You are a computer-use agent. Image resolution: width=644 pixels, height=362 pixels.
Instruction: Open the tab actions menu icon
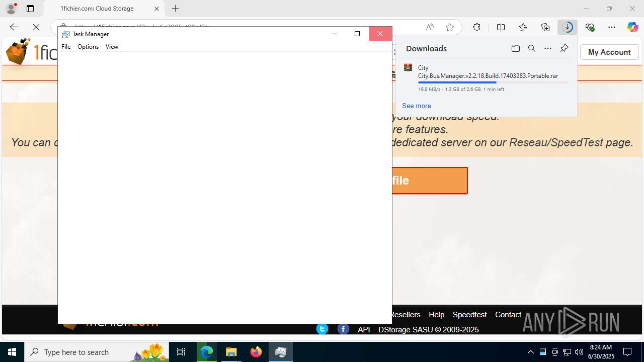(30, 9)
